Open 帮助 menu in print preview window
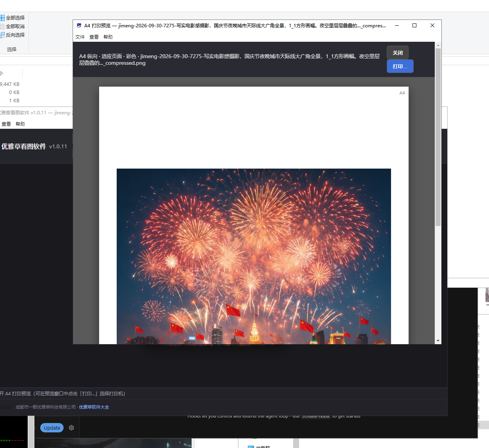The width and height of the screenshot is (489, 448). coord(108,37)
